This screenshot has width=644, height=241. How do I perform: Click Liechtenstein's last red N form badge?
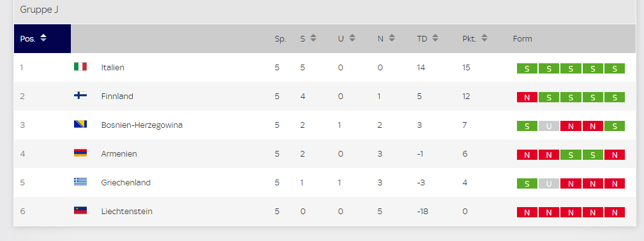[615, 213]
